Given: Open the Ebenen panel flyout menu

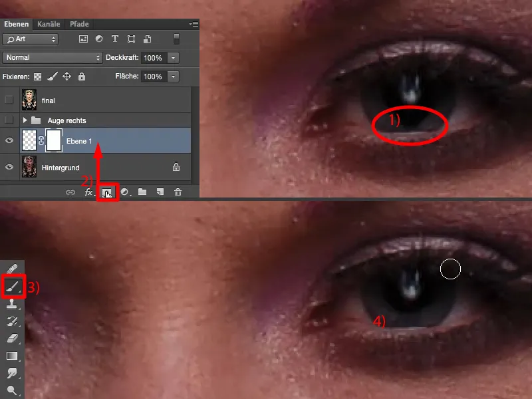Looking at the screenshot, I should [193, 23].
